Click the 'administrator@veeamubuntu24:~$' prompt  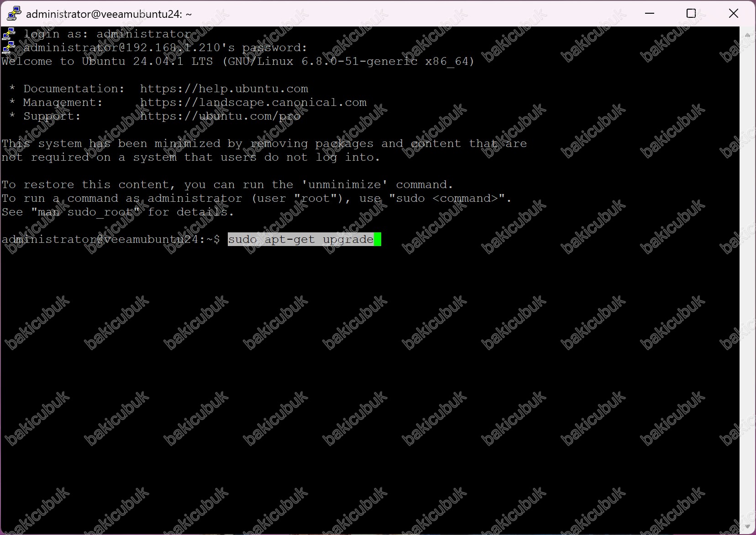(x=111, y=239)
